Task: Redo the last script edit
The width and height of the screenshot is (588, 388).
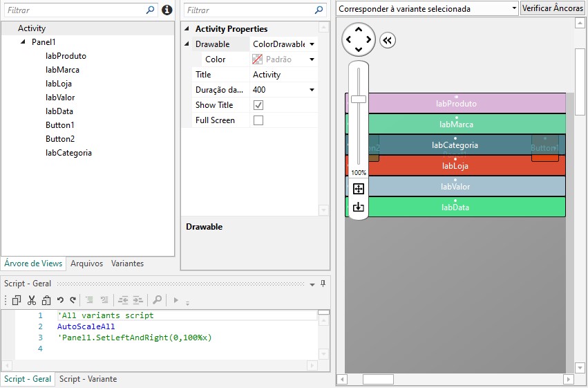Action: (73, 300)
